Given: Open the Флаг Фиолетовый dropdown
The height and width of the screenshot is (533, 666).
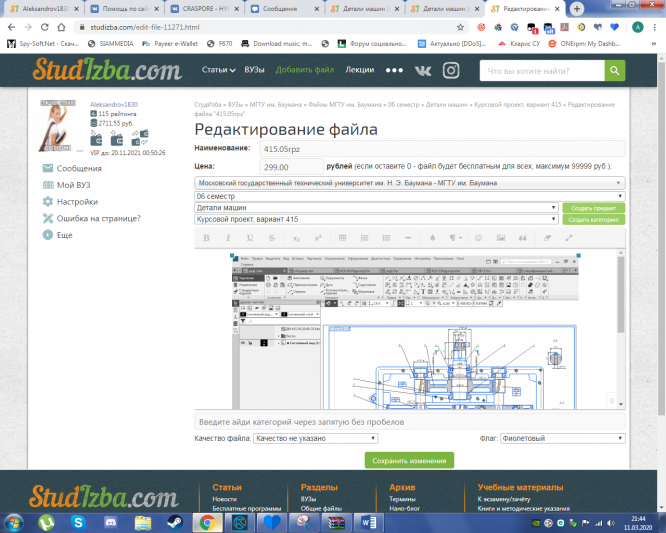Looking at the screenshot, I should 563,438.
